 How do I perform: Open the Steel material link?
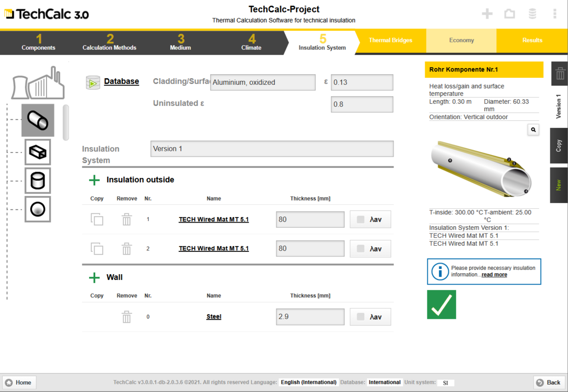(x=214, y=317)
